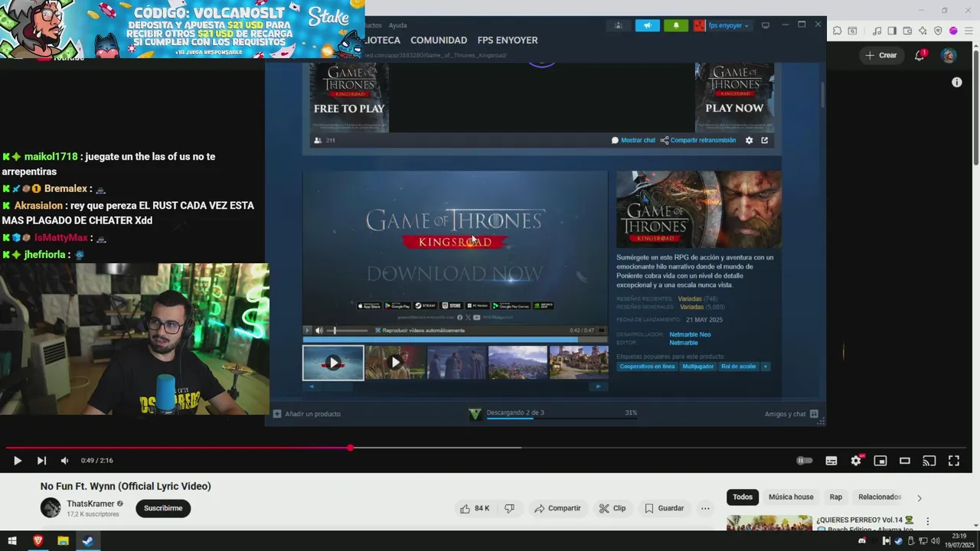Click the video info card icon
The height and width of the screenshot is (551, 980).
[x=956, y=82]
